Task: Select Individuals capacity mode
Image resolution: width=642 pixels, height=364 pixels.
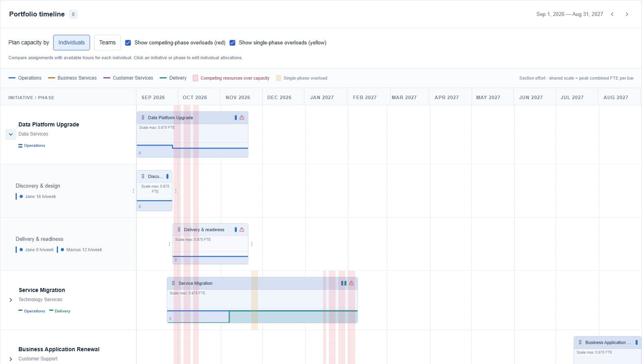Action: (x=72, y=42)
